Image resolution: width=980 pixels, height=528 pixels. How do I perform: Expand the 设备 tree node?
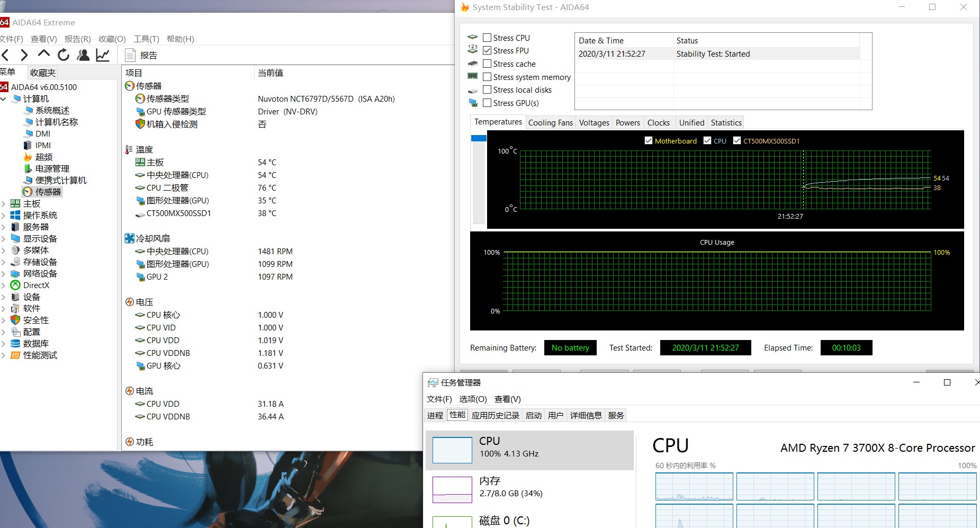tap(3, 297)
